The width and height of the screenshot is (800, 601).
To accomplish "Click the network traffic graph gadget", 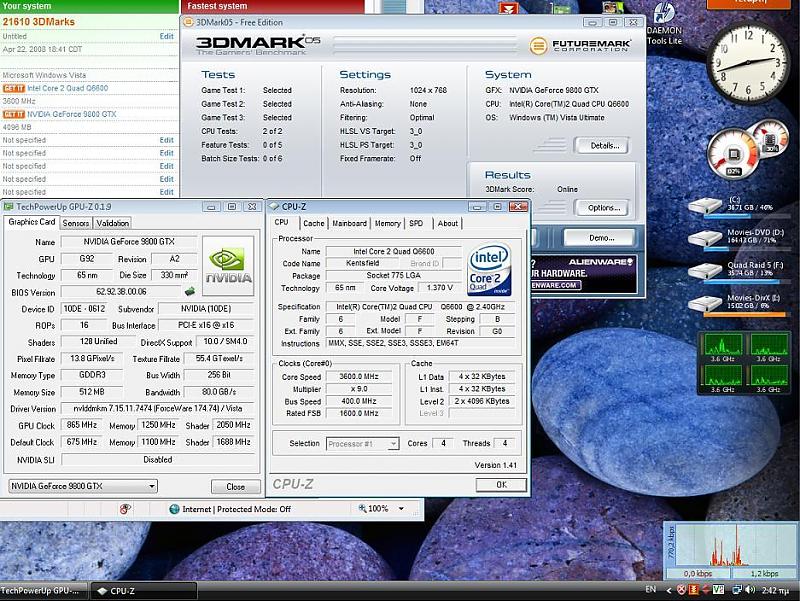I will click(x=731, y=550).
